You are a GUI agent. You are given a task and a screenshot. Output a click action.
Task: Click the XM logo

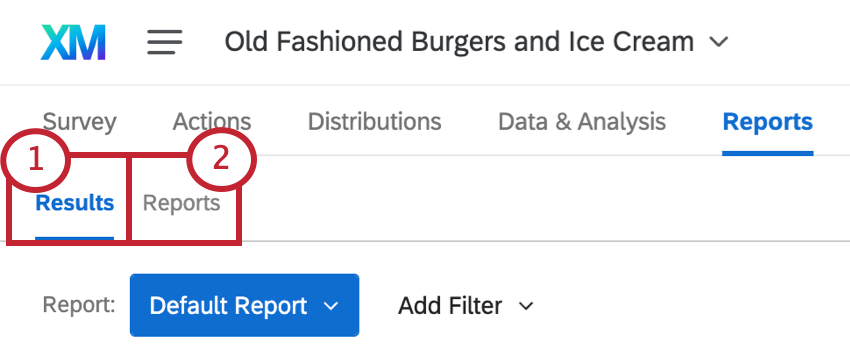coord(73,42)
